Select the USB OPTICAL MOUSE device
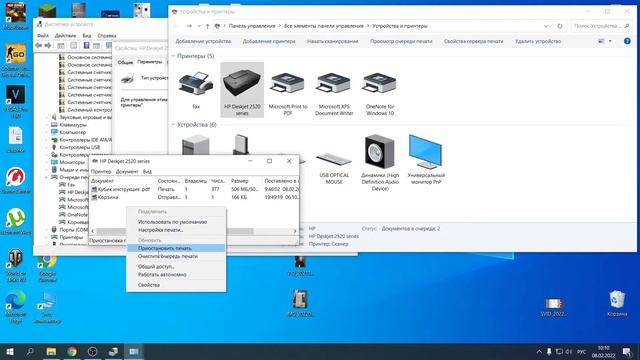640x360 pixels. pos(334,167)
